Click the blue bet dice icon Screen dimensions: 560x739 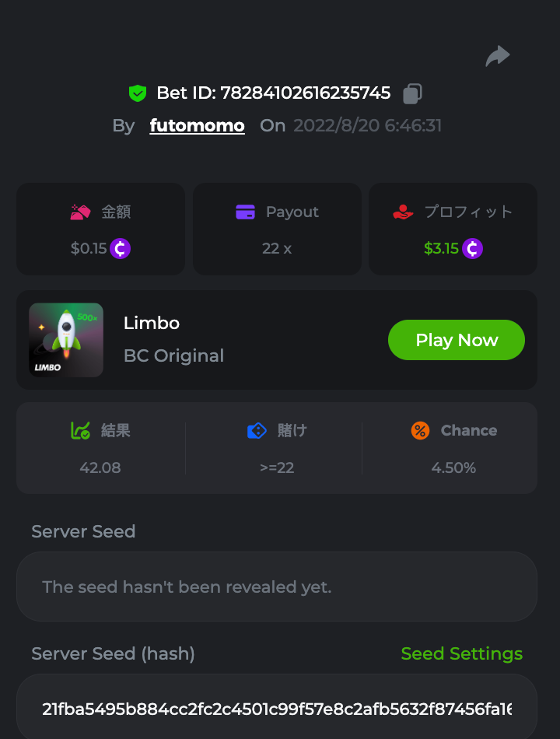coord(257,430)
